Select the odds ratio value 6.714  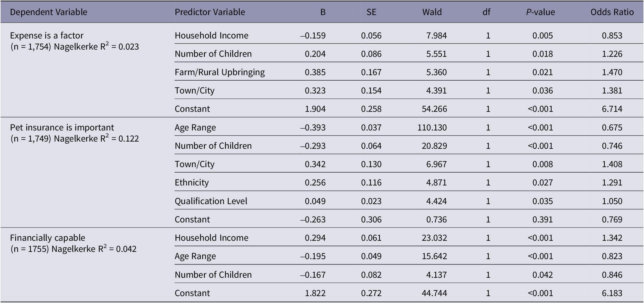tap(612, 109)
